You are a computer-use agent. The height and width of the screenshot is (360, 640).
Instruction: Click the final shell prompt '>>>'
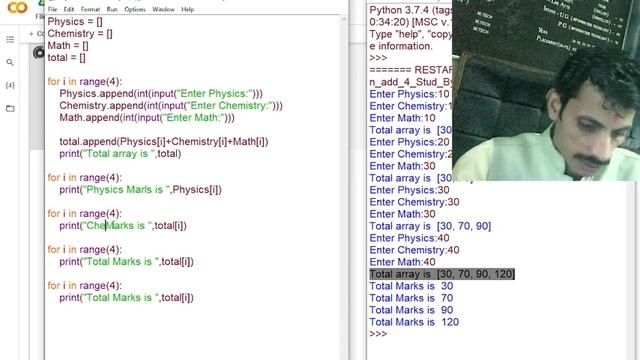(378, 334)
